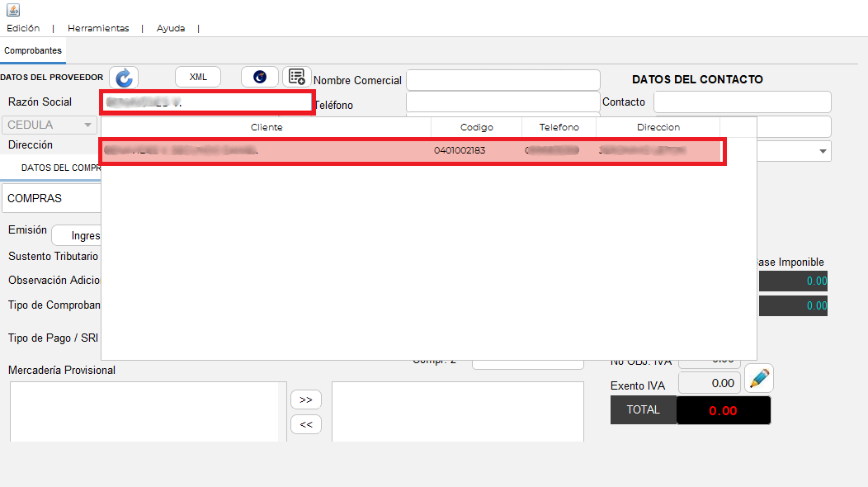Open the Herramientas menu
Screen dimensions: 868x487
pos(98,28)
